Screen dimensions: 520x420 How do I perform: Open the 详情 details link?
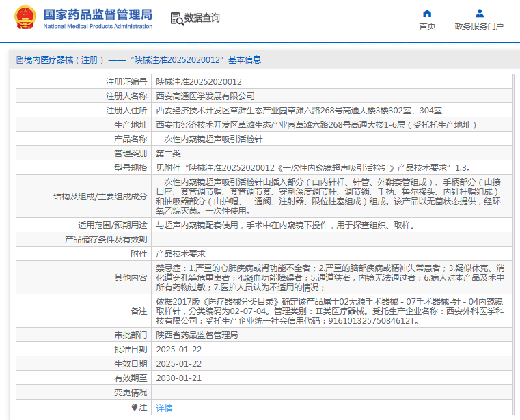[x=165, y=408]
